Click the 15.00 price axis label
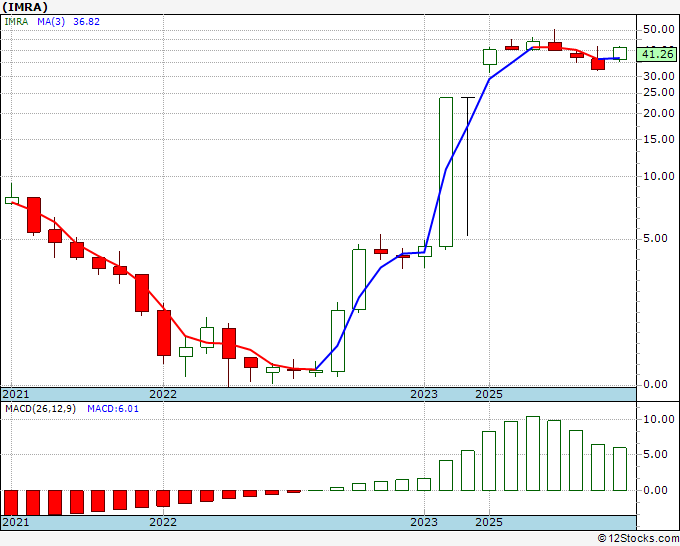680x546 pixels. tap(659, 139)
